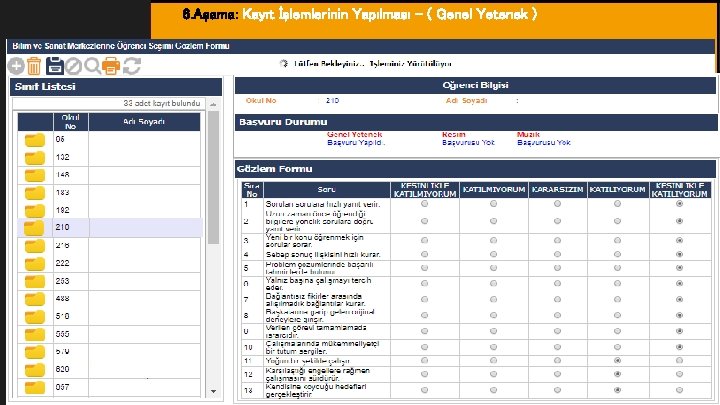Open folder icon for student 183
Image resolution: width=720 pixels, height=405 pixels.
pyautogui.click(x=35, y=193)
